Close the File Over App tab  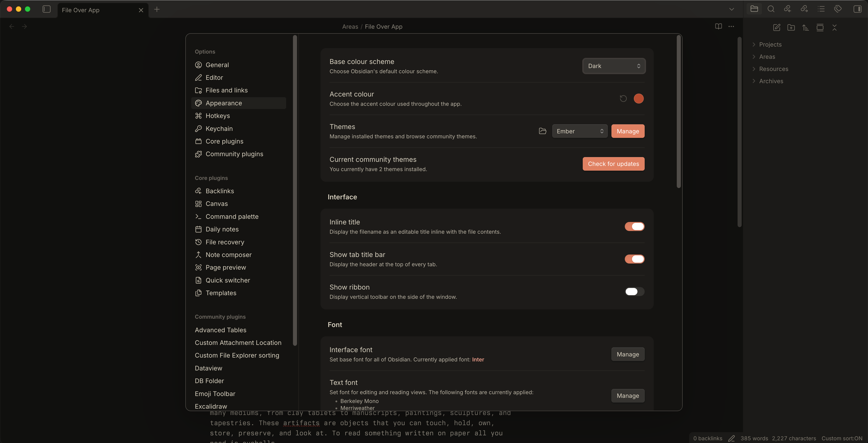coord(141,10)
